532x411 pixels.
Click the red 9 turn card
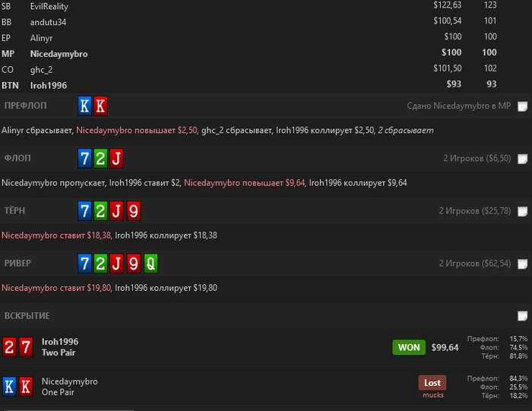coord(134,211)
